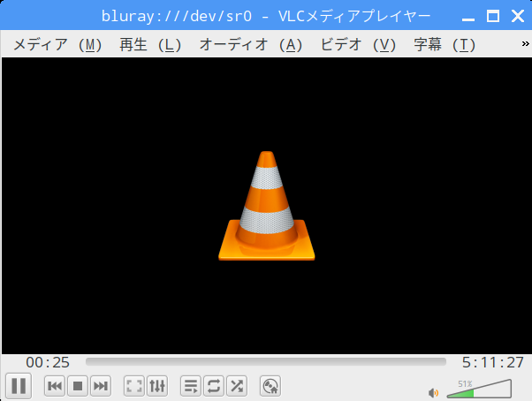
Task: Close the VLC media player window
Action: [518, 16]
